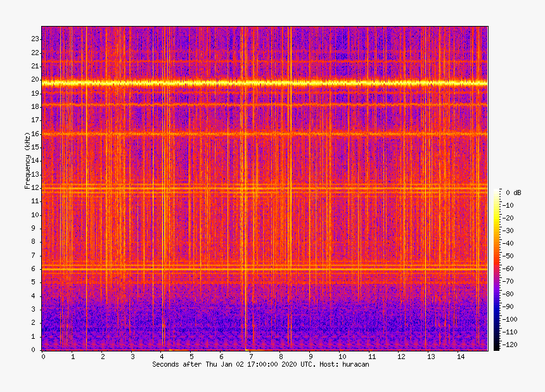
Task: Select the '-70' colorbar label
Action: [508, 281]
